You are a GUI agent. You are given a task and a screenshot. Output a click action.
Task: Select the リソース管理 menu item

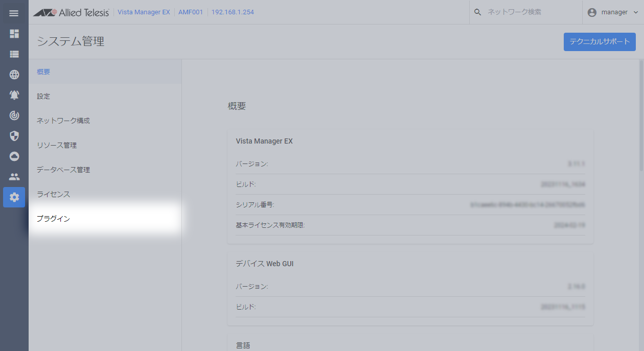[105, 146]
